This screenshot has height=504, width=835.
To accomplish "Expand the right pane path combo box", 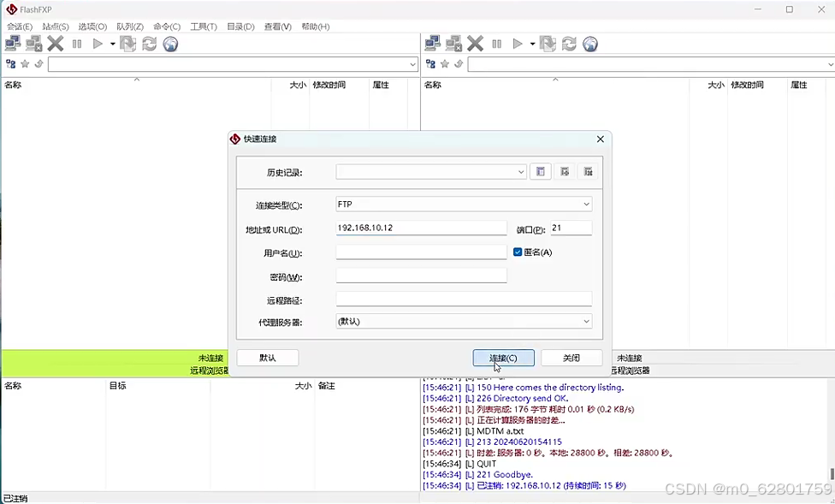I will pyautogui.click(x=831, y=64).
